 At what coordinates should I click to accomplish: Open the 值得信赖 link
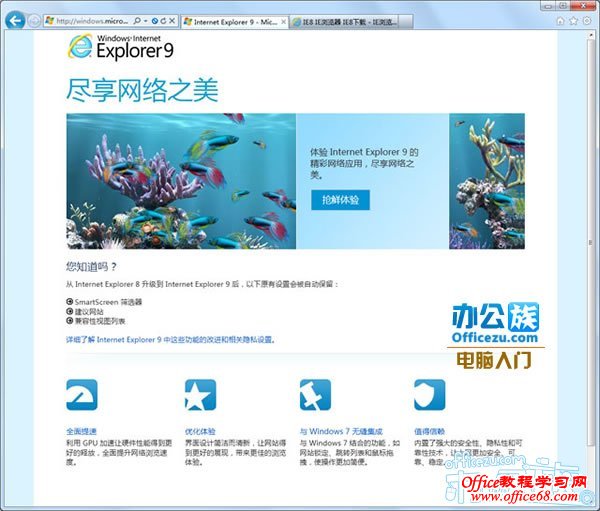(x=429, y=431)
